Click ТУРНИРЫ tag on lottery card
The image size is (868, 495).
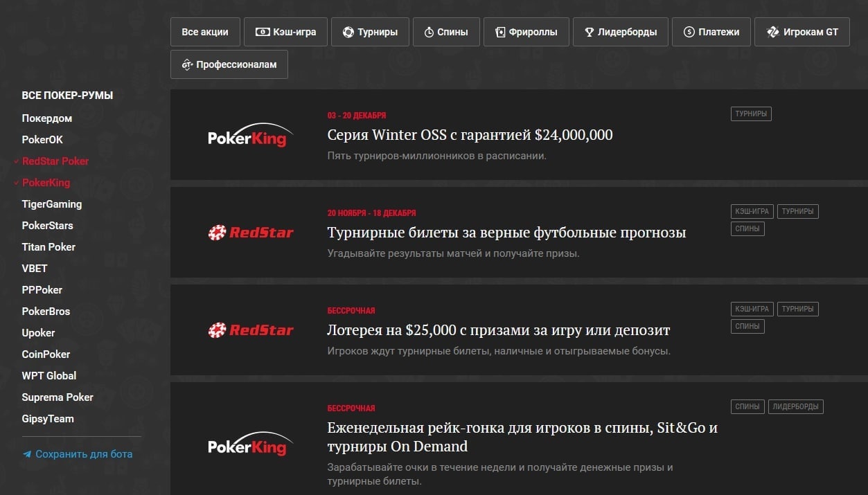click(797, 309)
